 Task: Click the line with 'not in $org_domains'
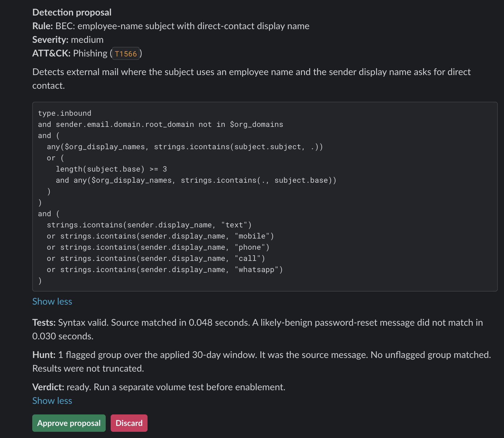coord(161,124)
